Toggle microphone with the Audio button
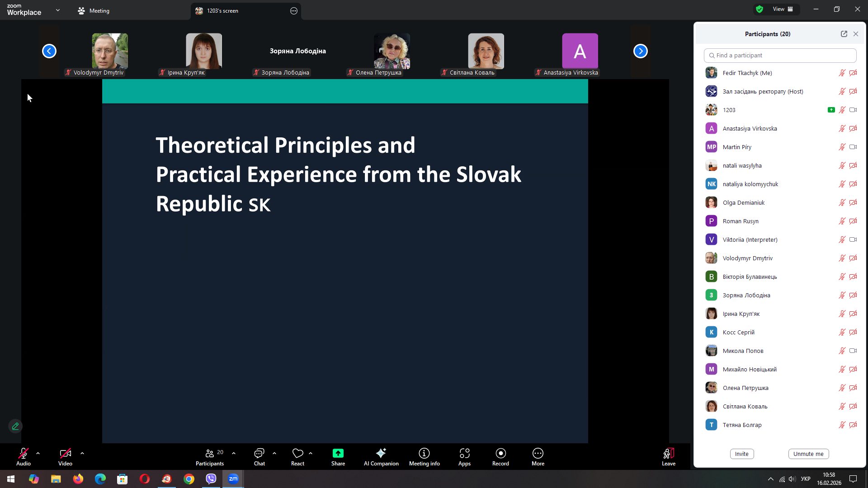Image resolution: width=868 pixels, height=488 pixels. (24, 456)
